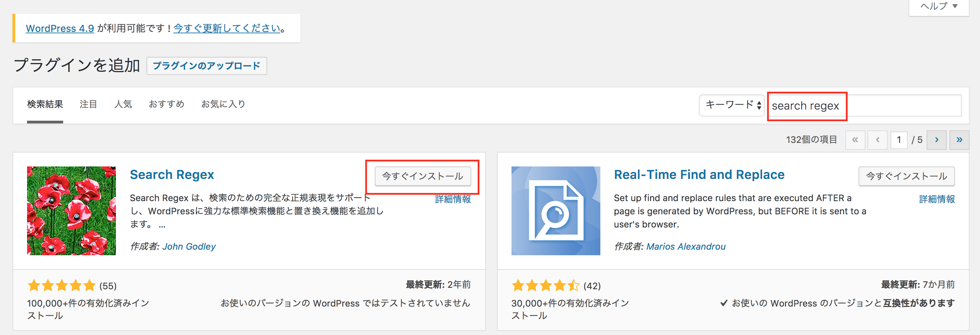The height and width of the screenshot is (335, 980).
Task: Click プラグインのアップロード button
Action: pyautogui.click(x=206, y=66)
